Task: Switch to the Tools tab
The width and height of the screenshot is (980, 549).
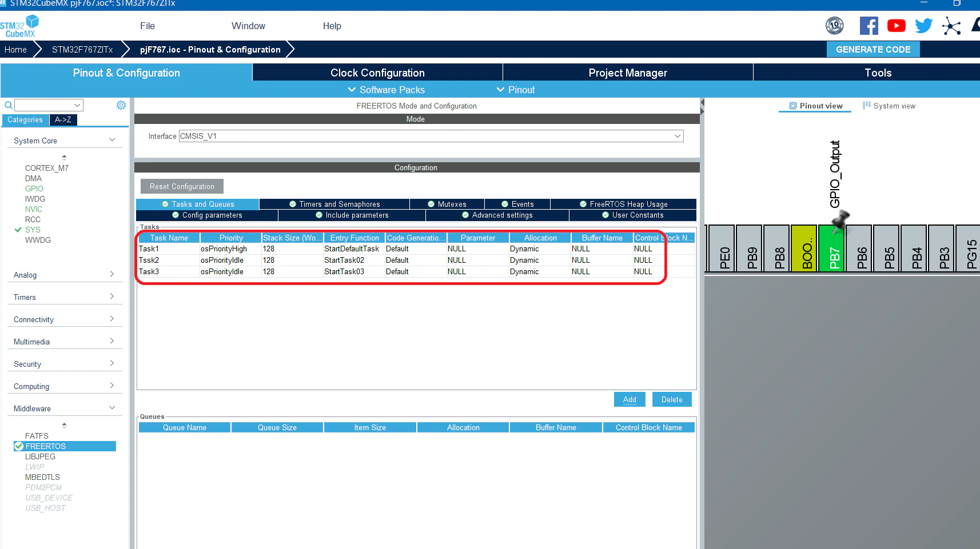Action: coord(878,73)
